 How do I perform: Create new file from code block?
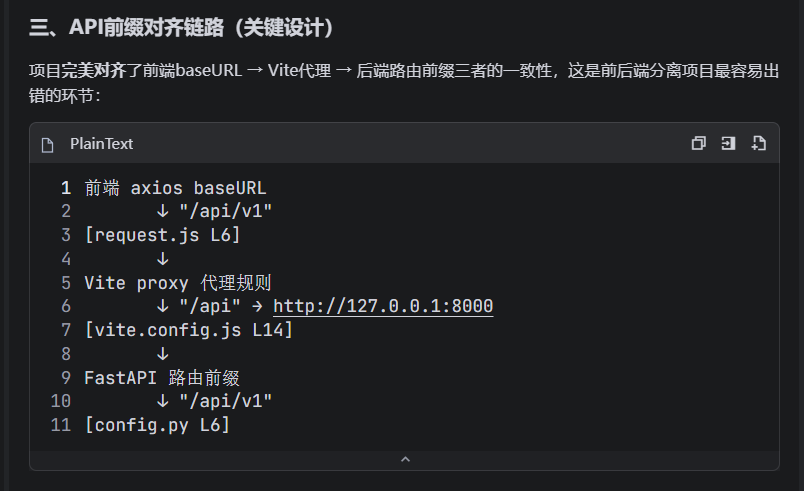[x=758, y=144]
